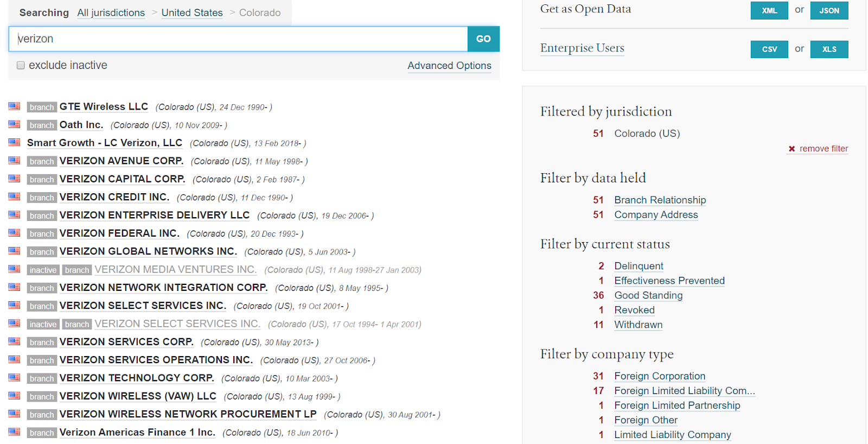Download results as XLS

point(829,49)
